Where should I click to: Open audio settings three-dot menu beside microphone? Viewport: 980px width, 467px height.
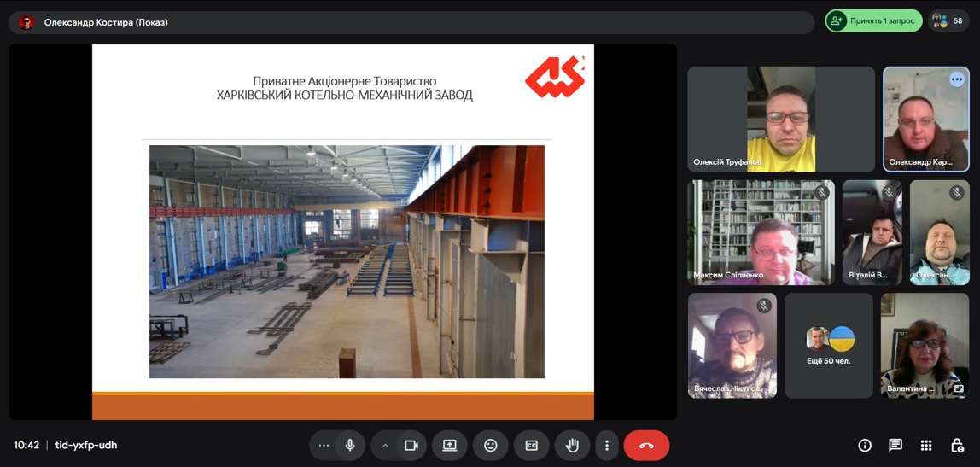point(323,445)
